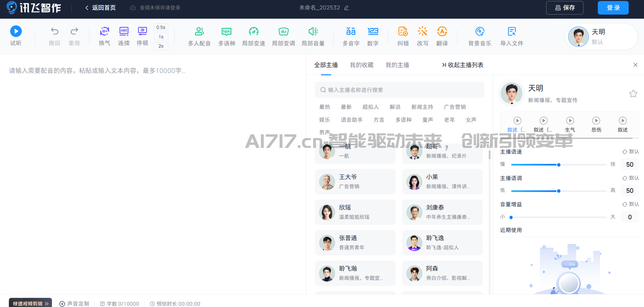Select the 局部变调 pitch tool
Image resolution: width=644 pixels, height=307 pixels.
(x=283, y=36)
